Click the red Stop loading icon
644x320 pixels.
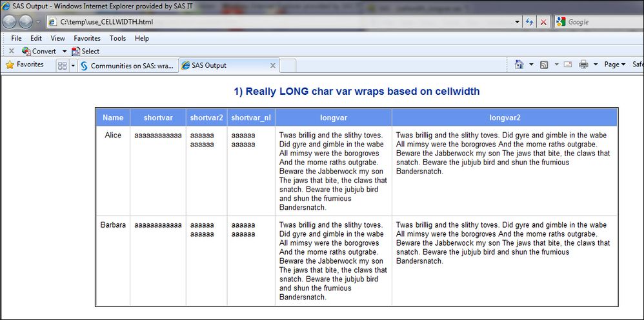(543, 22)
